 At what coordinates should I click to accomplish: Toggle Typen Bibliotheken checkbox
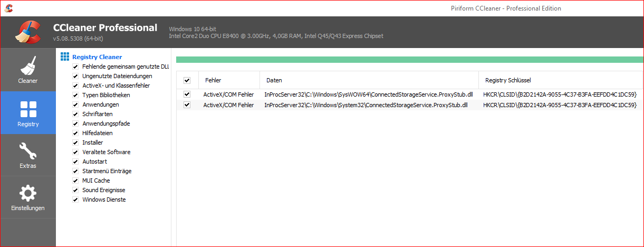pyautogui.click(x=75, y=95)
